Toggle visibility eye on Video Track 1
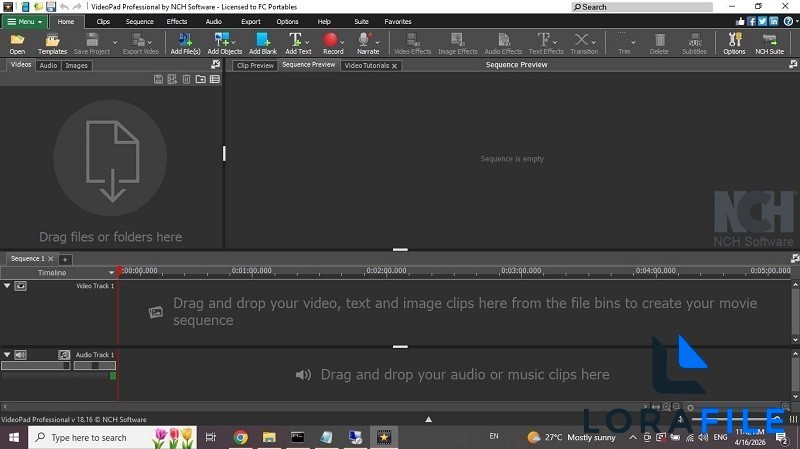The image size is (800, 449). coord(20,286)
